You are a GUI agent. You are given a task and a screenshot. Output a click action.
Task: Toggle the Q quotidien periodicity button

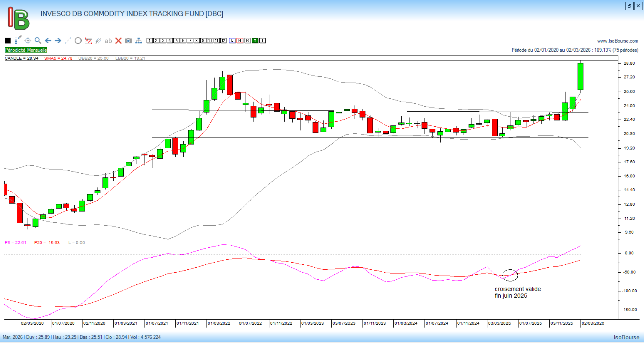coord(232,41)
